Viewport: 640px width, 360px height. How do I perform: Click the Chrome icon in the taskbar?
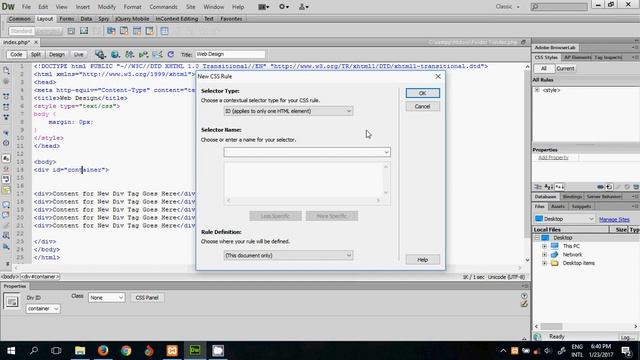point(126,350)
